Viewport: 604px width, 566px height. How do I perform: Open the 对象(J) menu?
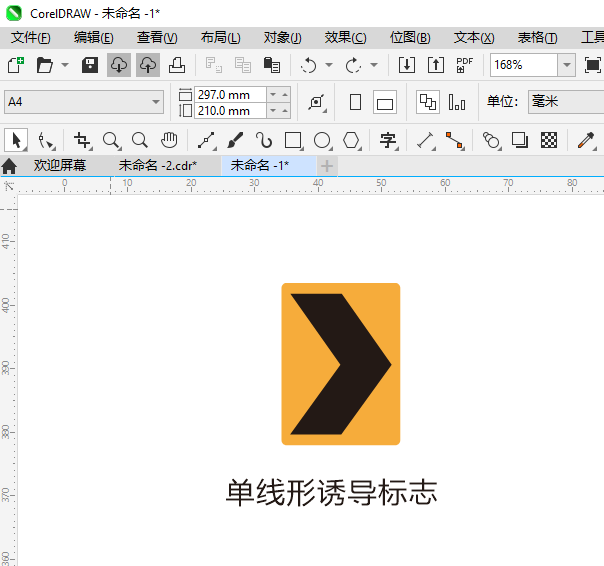282,38
